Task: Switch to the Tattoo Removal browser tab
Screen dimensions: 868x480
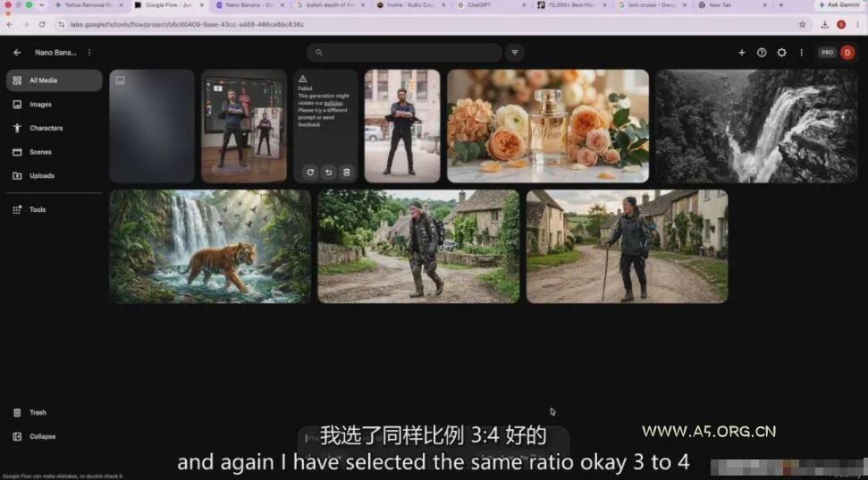Action: click(x=88, y=5)
